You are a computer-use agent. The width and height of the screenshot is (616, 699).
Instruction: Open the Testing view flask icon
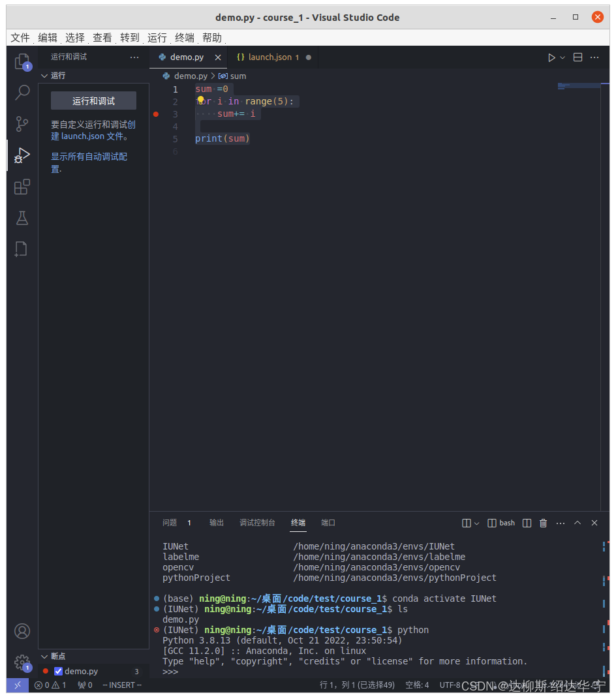pyautogui.click(x=22, y=218)
